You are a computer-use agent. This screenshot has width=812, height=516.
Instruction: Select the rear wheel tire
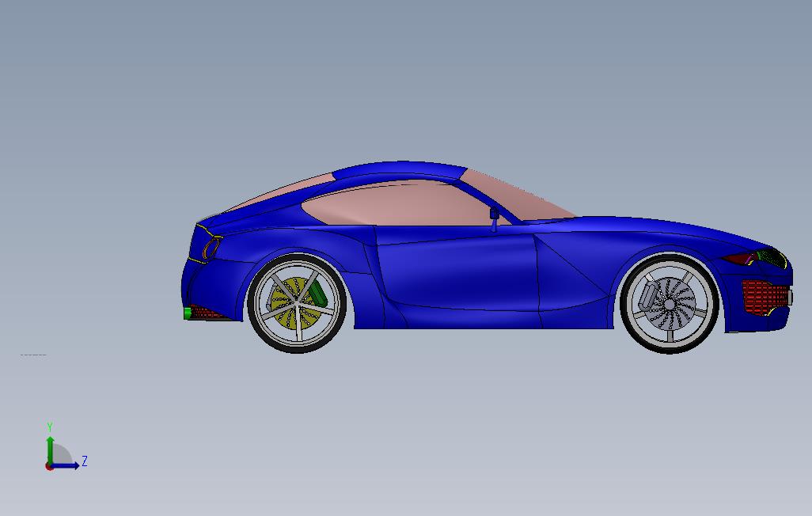[297, 350]
